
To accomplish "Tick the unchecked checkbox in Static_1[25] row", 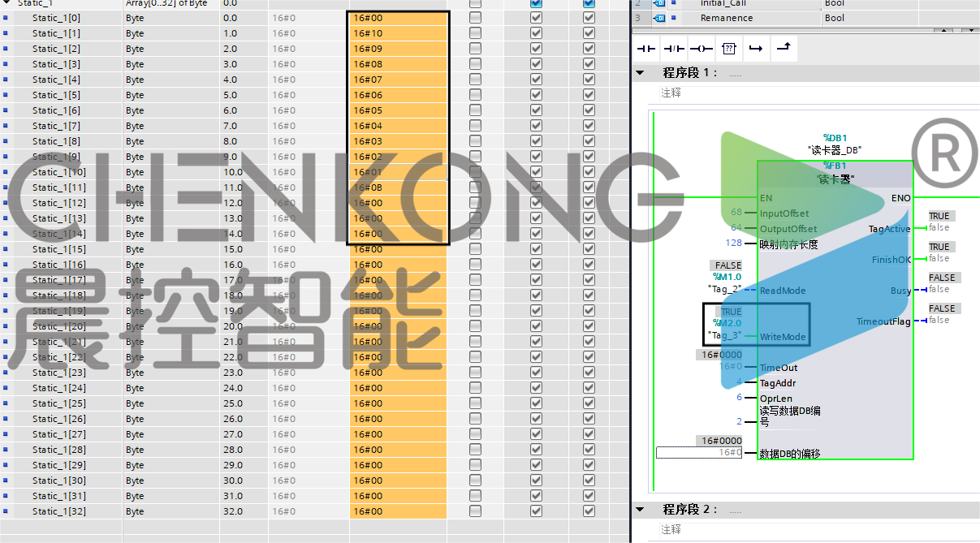I will pyautogui.click(x=475, y=403).
